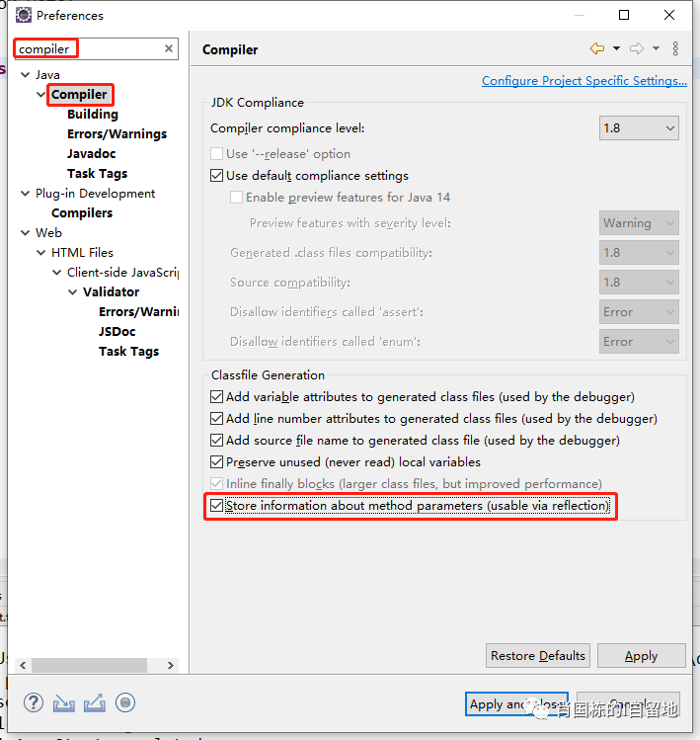Collapse the Validator tree node
700x740 pixels.
click(73, 292)
